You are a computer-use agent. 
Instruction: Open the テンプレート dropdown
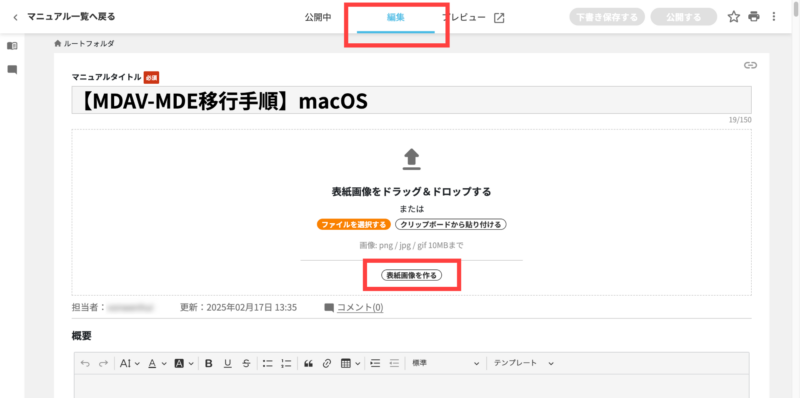click(523, 363)
